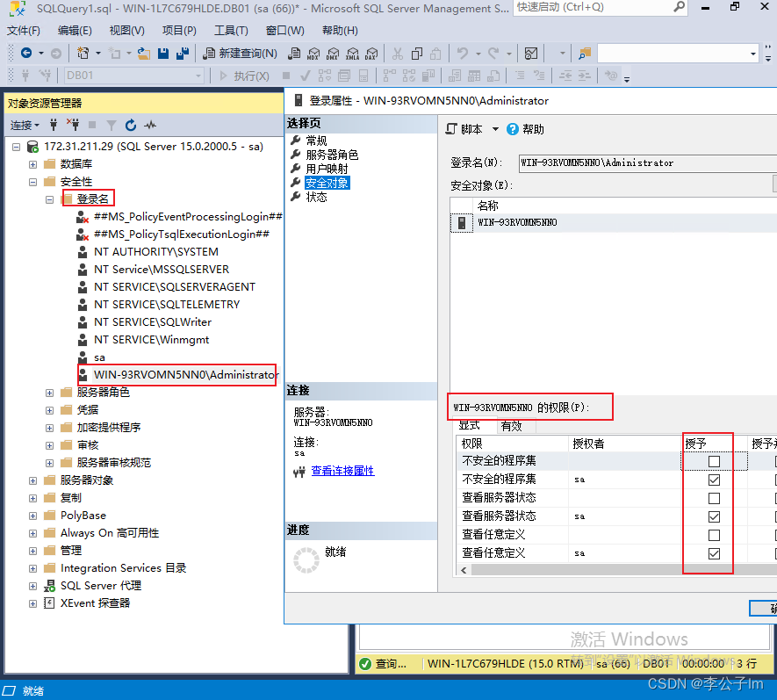The image size is (777, 700).
Task: Check 授予 for 查看任意定义 without grantor
Action: point(714,536)
